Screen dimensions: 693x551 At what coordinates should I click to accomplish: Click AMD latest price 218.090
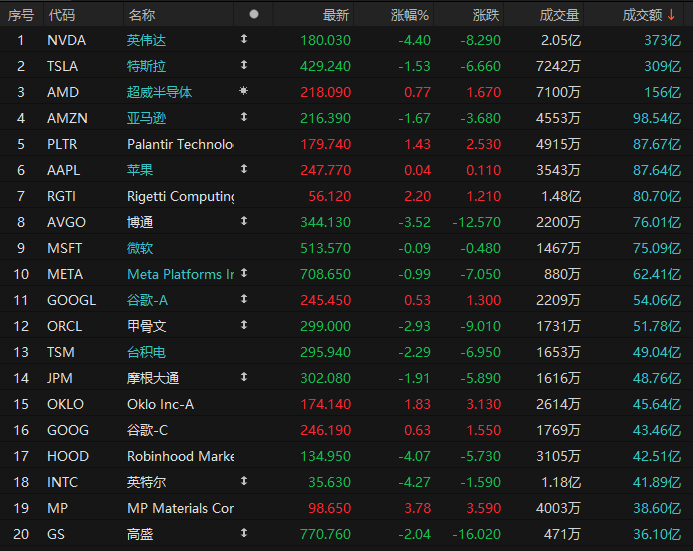click(x=325, y=93)
